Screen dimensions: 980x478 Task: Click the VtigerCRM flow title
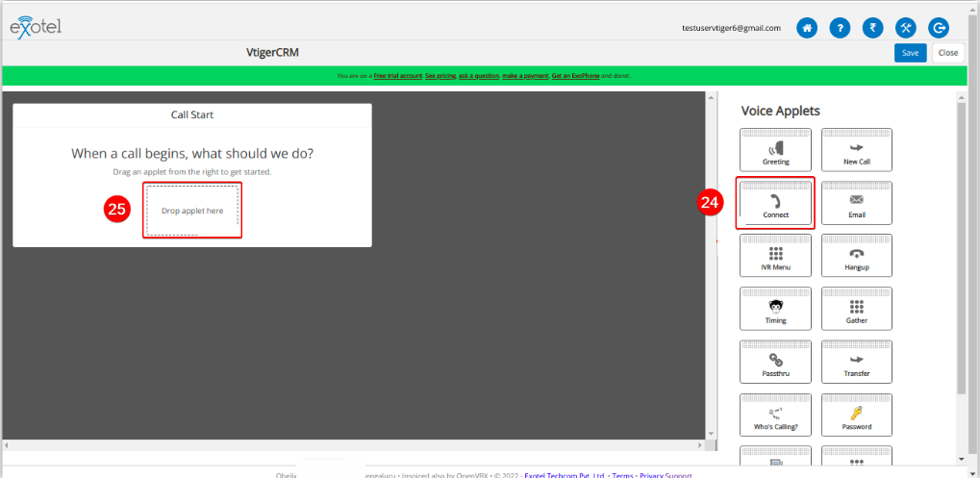272,53
